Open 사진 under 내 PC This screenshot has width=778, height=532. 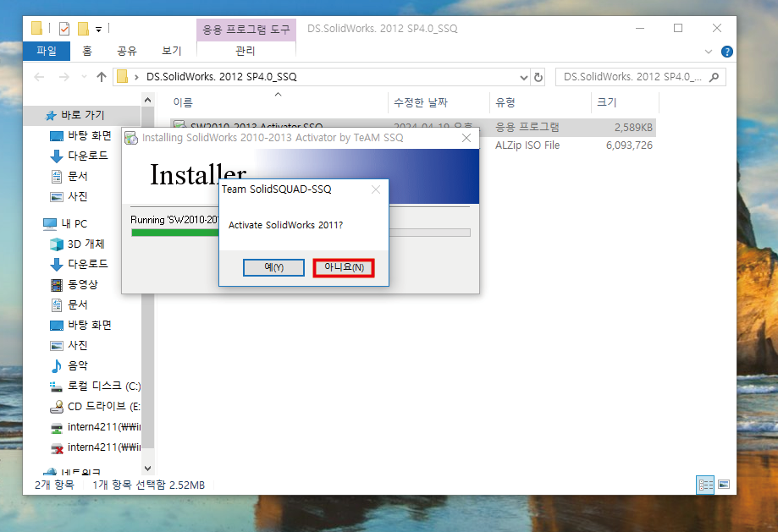77,345
